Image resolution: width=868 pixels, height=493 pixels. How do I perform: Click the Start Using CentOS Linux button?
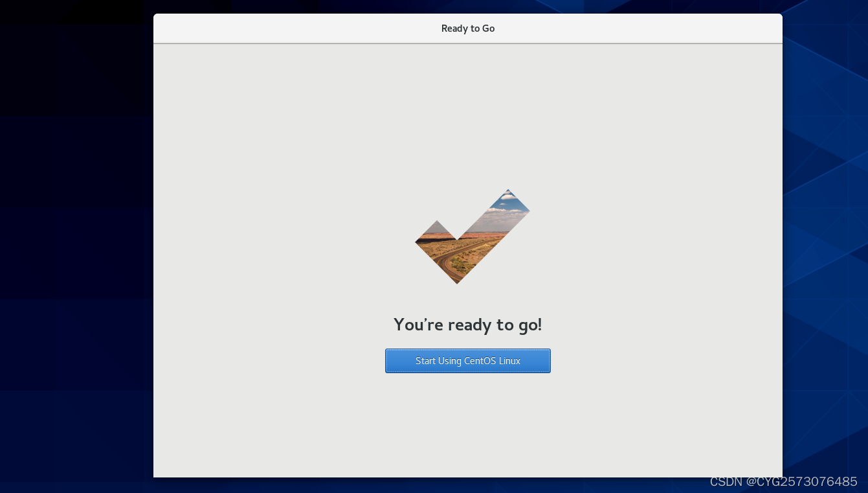click(x=467, y=361)
